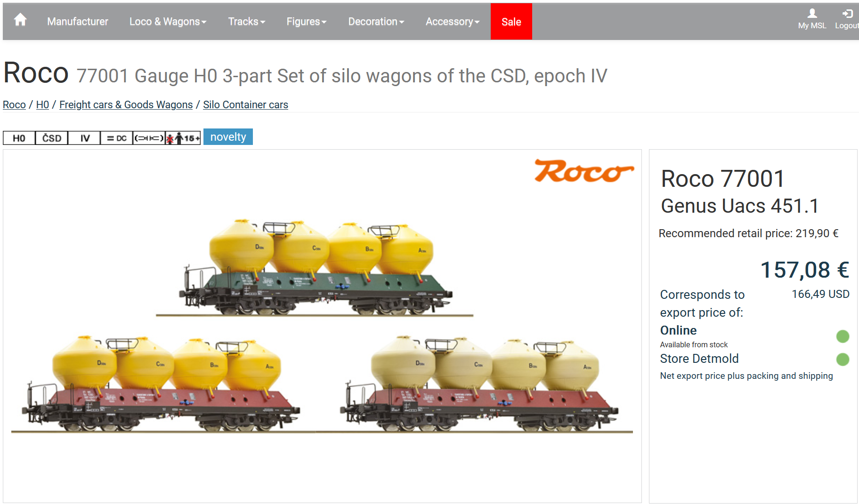
Task: Expand the Tracks dropdown menu
Action: (x=247, y=22)
